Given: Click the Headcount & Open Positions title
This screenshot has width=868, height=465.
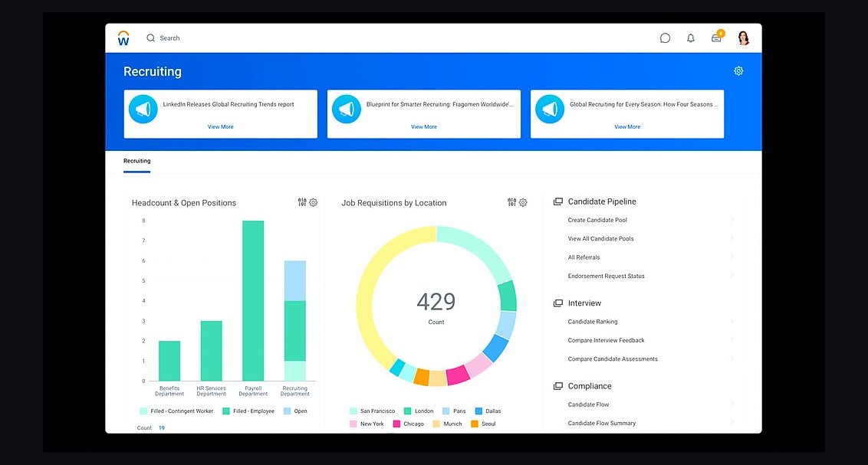Looking at the screenshot, I should [184, 203].
